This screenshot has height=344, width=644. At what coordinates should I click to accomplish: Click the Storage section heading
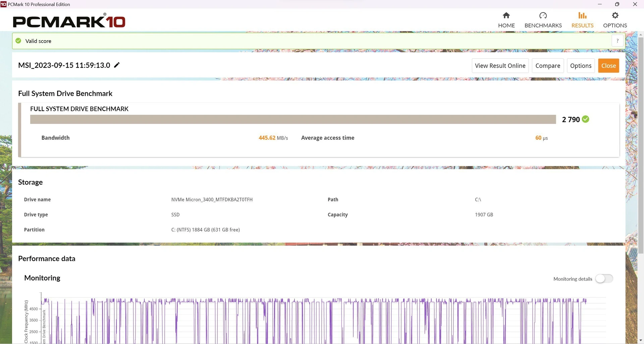[x=30, y=182]
